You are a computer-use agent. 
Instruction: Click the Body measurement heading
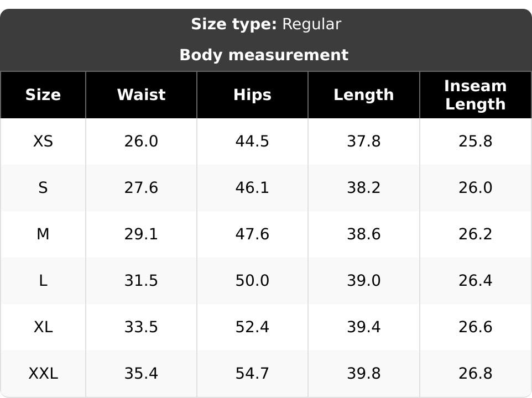click(264, 55)
